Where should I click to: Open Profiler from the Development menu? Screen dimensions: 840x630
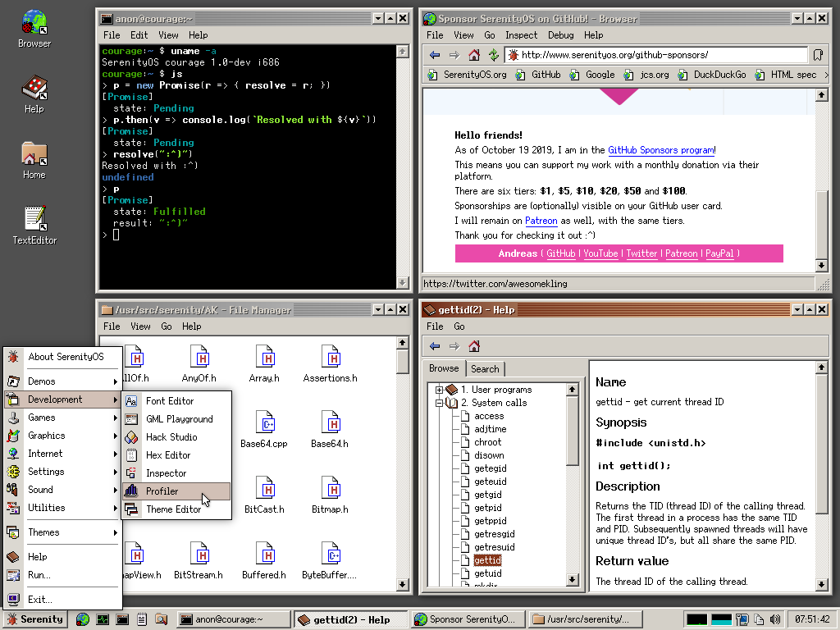tap(162, 491)
